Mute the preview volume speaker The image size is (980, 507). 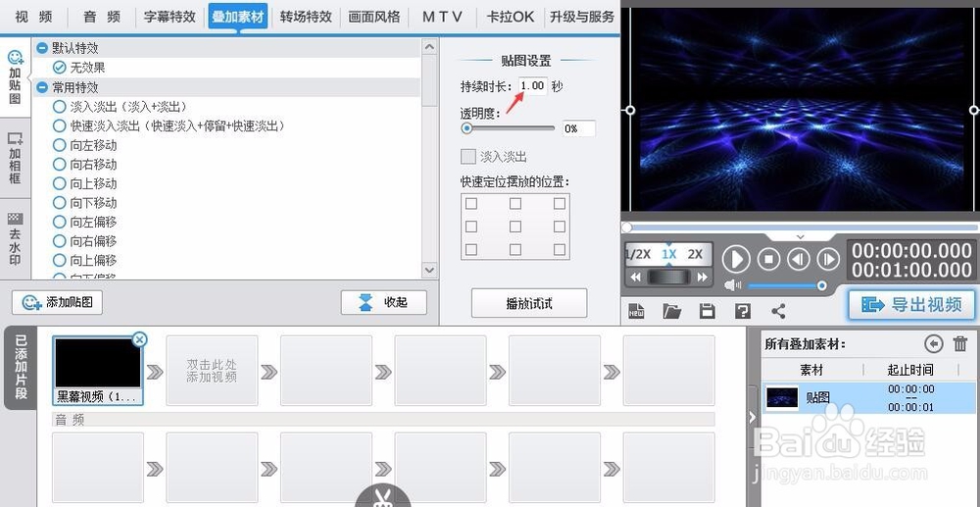point(732,285)
